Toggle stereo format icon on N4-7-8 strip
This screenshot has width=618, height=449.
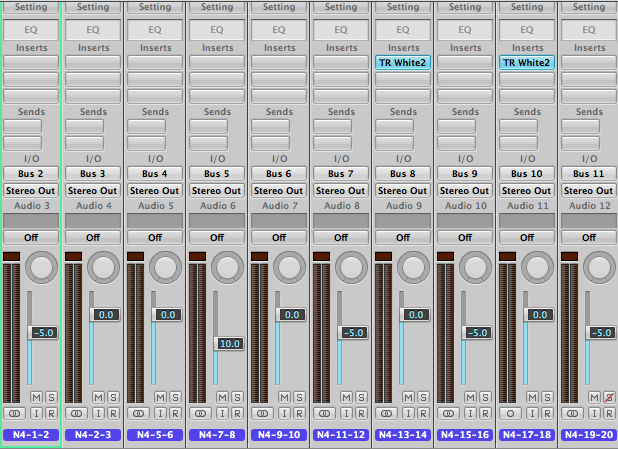(x=201, y=414)
